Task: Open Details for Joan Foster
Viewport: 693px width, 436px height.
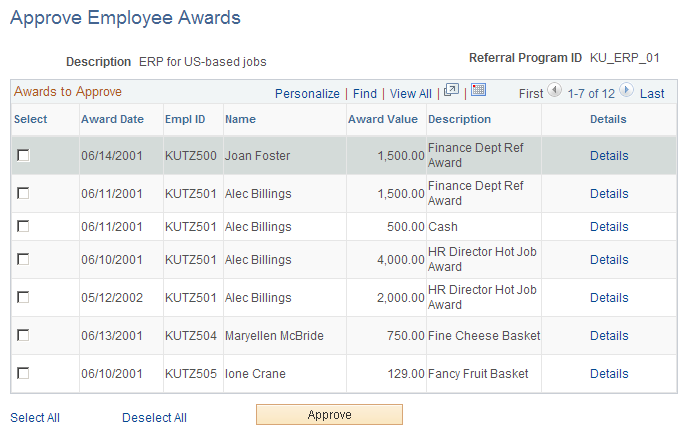Action: click(609, 155)
